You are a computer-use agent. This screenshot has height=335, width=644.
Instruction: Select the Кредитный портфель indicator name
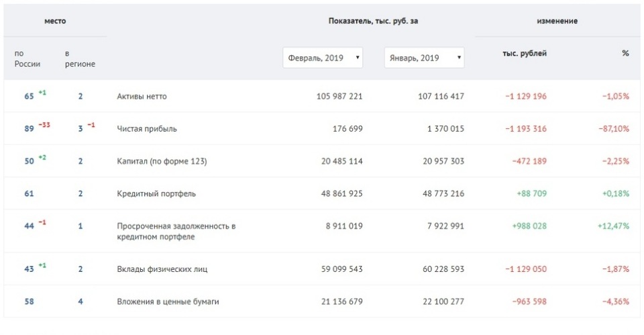click(156, 194)
